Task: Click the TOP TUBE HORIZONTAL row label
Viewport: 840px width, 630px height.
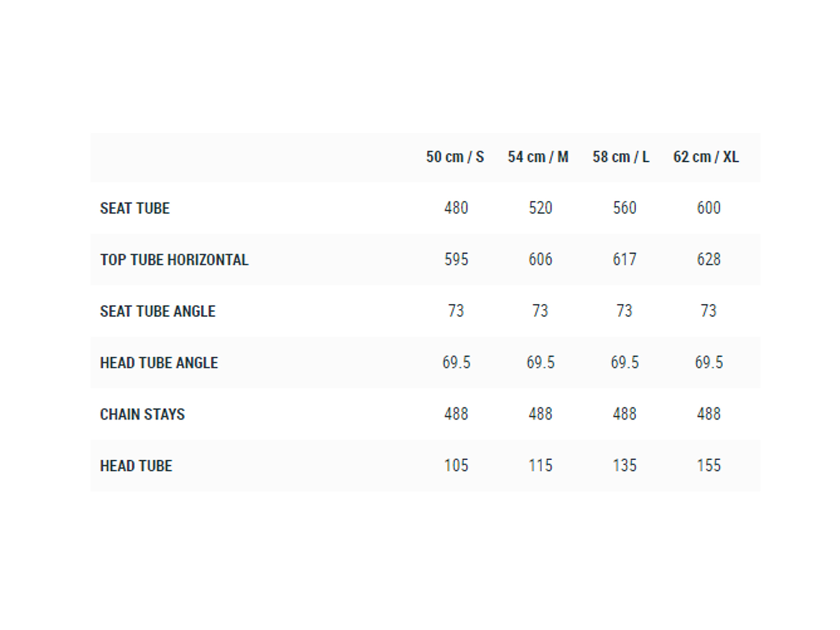Action: click(174, 260)
